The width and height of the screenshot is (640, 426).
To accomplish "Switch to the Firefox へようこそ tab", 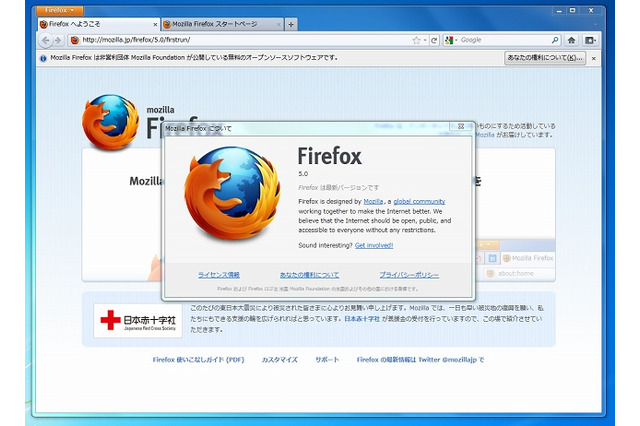I will pos(99,24).
